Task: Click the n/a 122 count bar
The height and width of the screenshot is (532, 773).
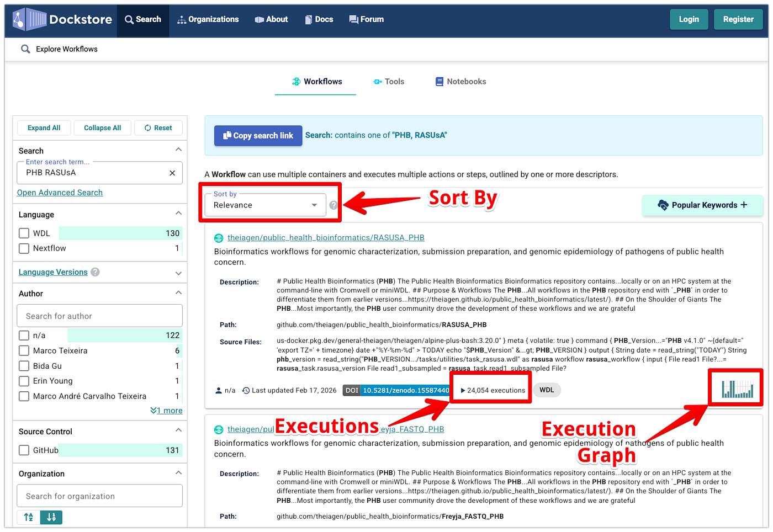Action: [x=125, y=336]
